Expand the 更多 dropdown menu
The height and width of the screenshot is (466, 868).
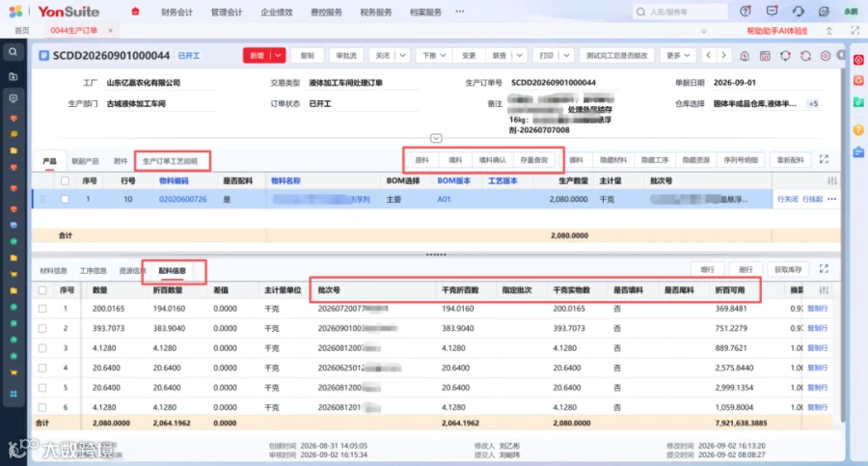click(x=677, y=55)
